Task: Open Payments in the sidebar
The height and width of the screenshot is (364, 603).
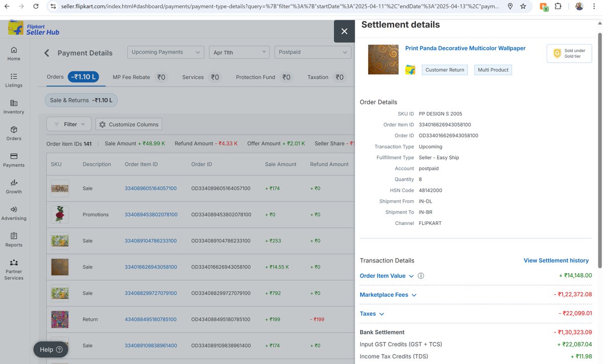Action: tap(14, 160)
